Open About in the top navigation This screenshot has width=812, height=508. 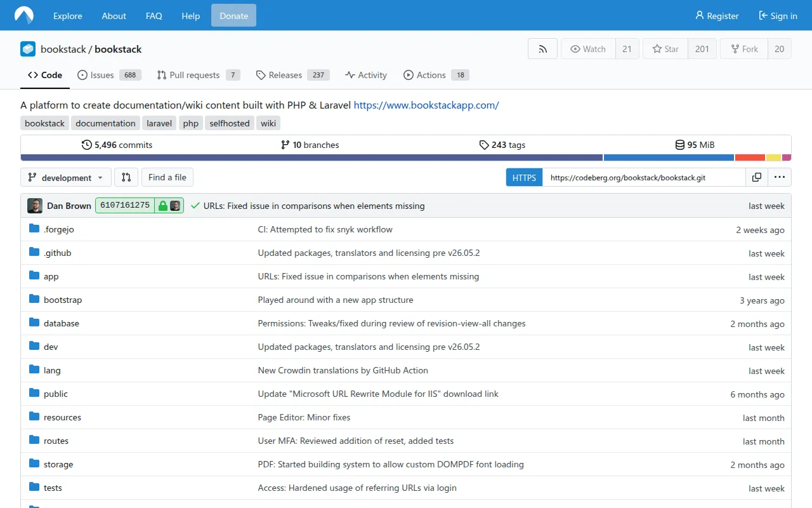[114, 16]
